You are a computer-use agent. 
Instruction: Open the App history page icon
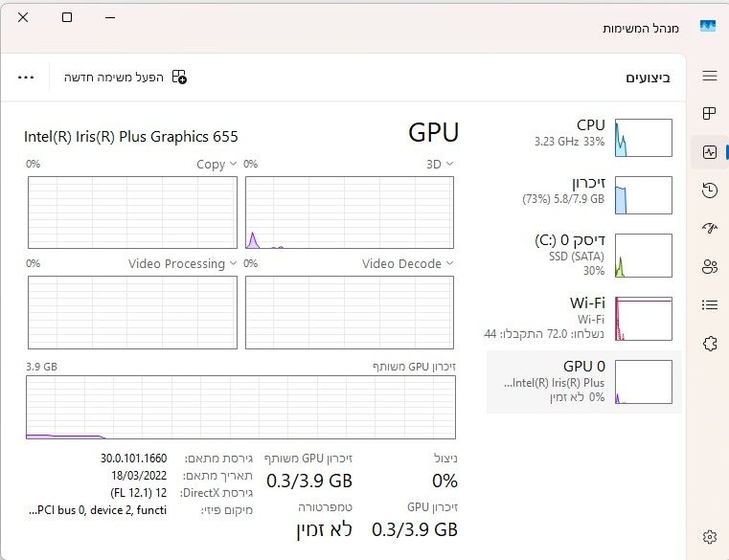[x=710, y=190]
